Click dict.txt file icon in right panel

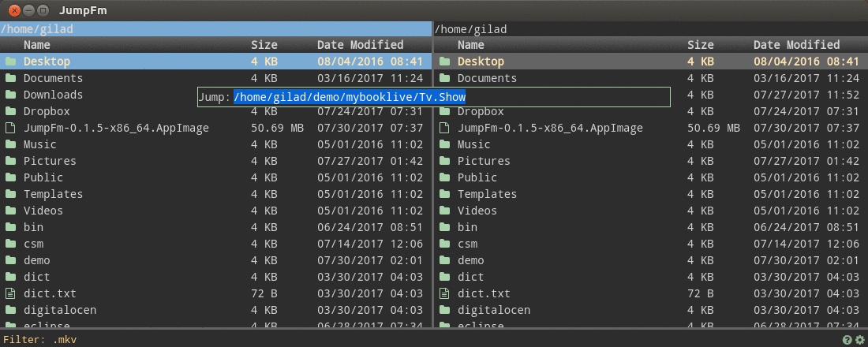(x=444, y=293)
